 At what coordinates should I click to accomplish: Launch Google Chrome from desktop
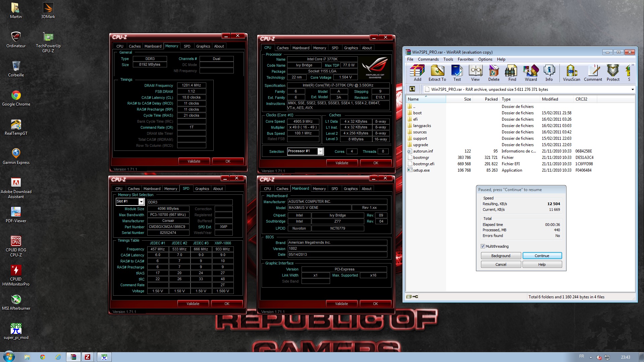(16, 98)
